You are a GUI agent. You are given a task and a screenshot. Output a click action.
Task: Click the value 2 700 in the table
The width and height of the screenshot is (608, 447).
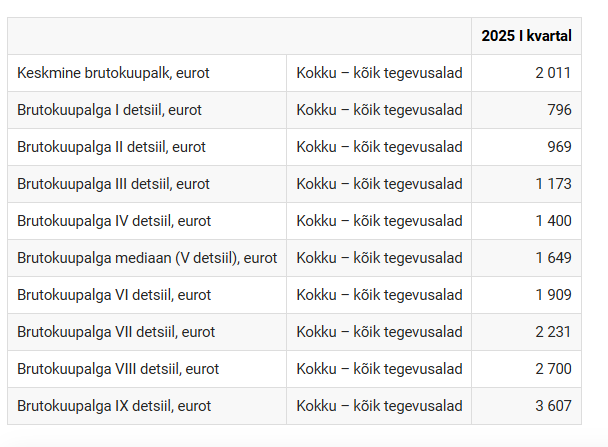(553, 369)
